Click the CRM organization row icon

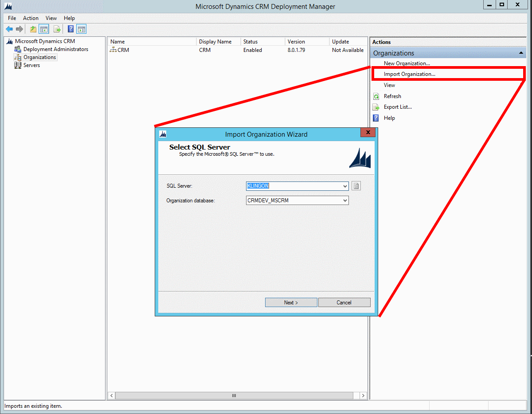(113, 50)
